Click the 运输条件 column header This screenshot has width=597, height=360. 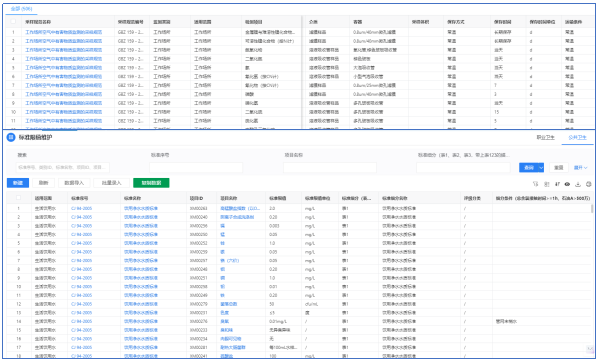coord(573,22)
